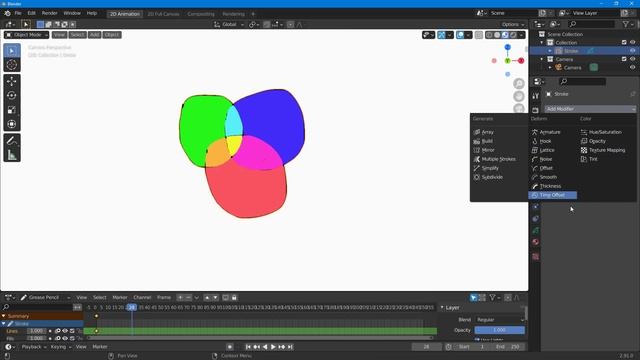Click the End frame field
Image resolution: width=640 pixels, height=360 pixels.
pos(508,347)
